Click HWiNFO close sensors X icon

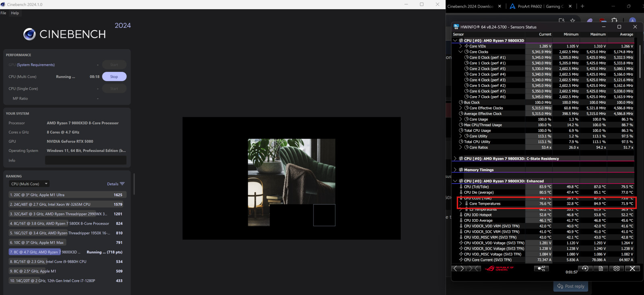(x=632, y=268)
